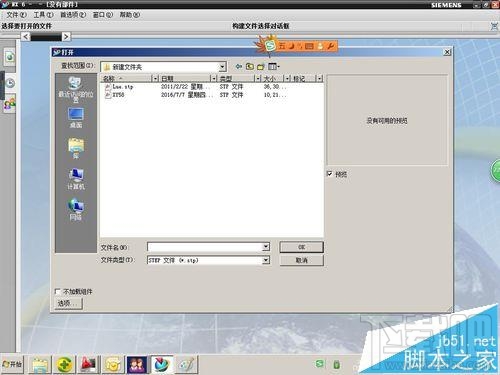This screenshot has width=500, height=375.
Task: Open the top resource bar sidebar icon
Action: 10,57
